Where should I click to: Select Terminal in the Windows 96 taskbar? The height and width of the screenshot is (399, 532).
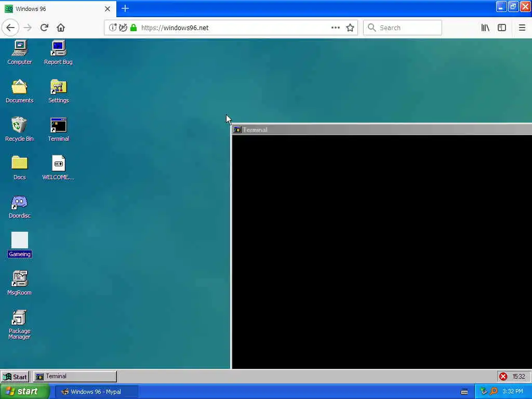[x=75, y=377]
